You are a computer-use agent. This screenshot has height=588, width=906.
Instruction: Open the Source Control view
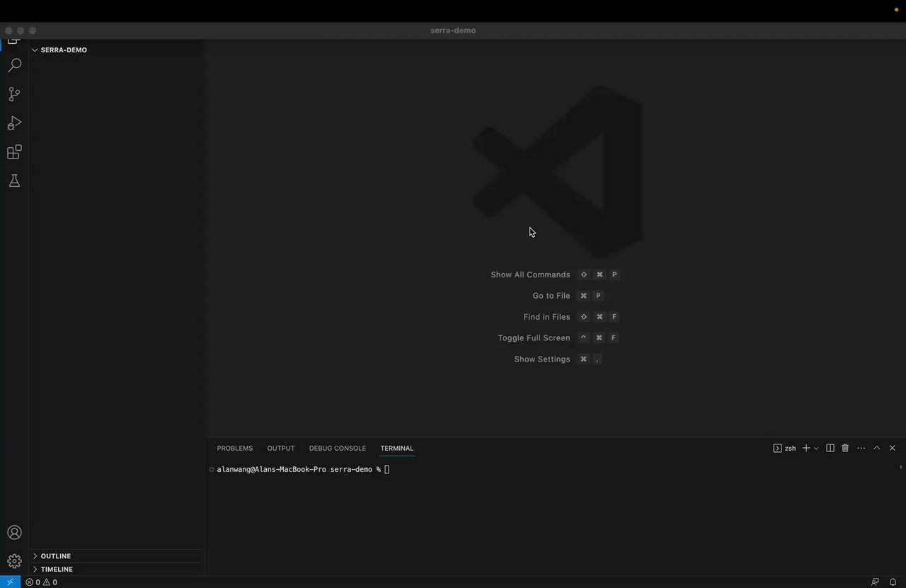14,94
